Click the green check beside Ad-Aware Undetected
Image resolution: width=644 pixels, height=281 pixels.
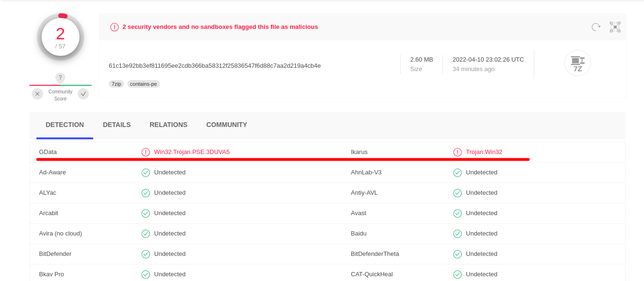[x=145, y=172]
